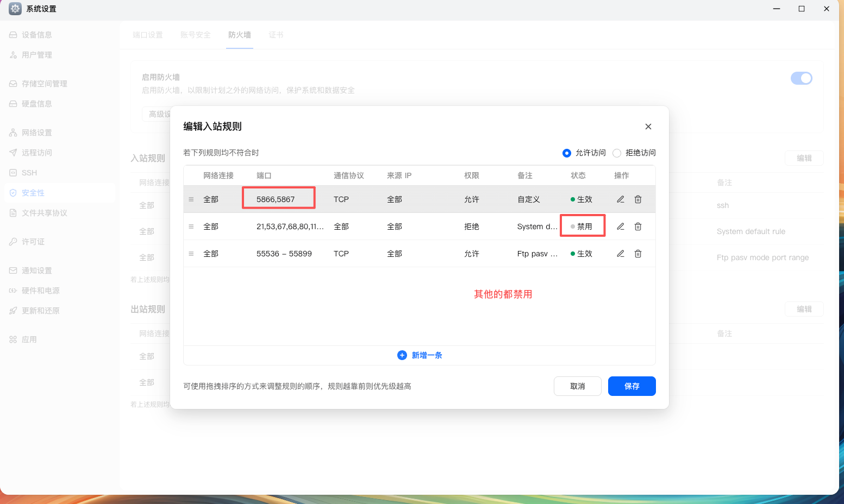Select the 拒绝访问 radio option
This screenshot has width=844, height=504.
[x=617, y=153]
